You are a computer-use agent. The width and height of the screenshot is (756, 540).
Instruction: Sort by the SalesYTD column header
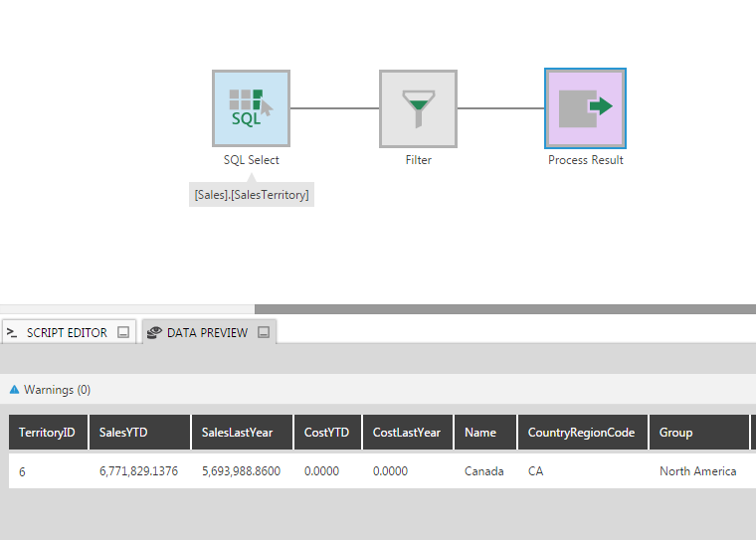(x=140, y=432)
